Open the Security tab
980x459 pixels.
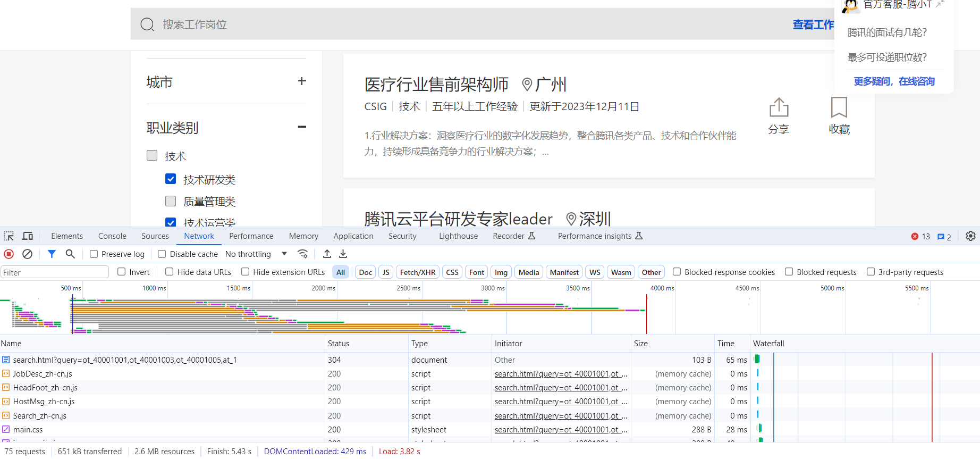pos(402,236)
